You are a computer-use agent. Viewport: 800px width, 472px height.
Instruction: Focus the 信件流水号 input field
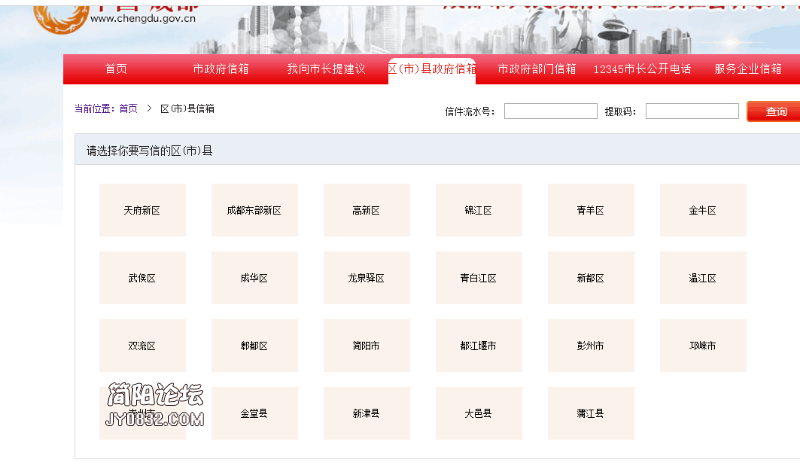coord(551,111)
